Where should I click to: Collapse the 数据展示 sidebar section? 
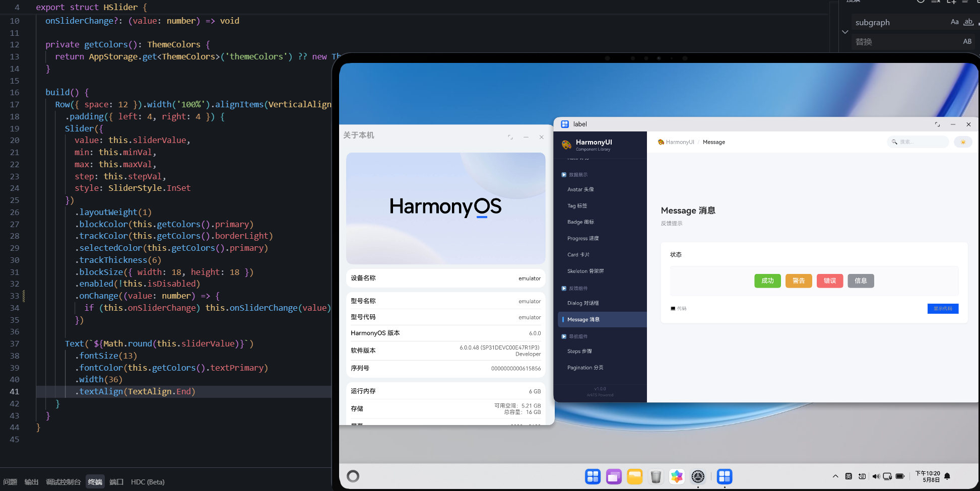coord(574,175)
